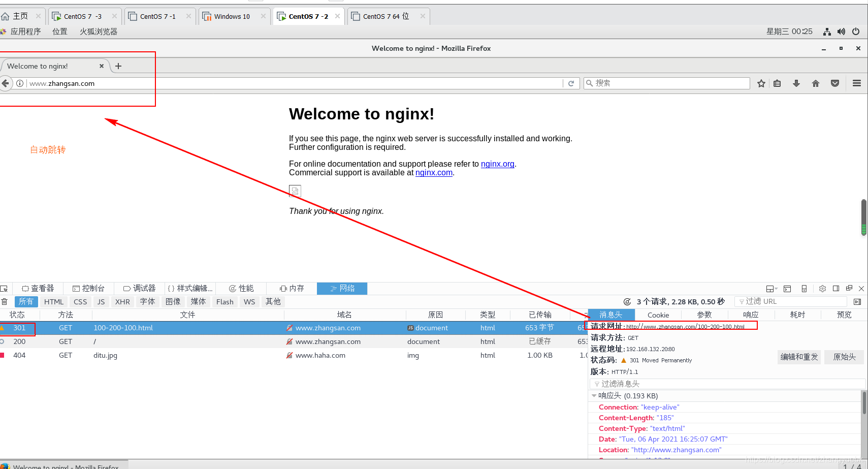Click the 过滤消息头 filter headers field
868x469 pixels.
[727, 384]
